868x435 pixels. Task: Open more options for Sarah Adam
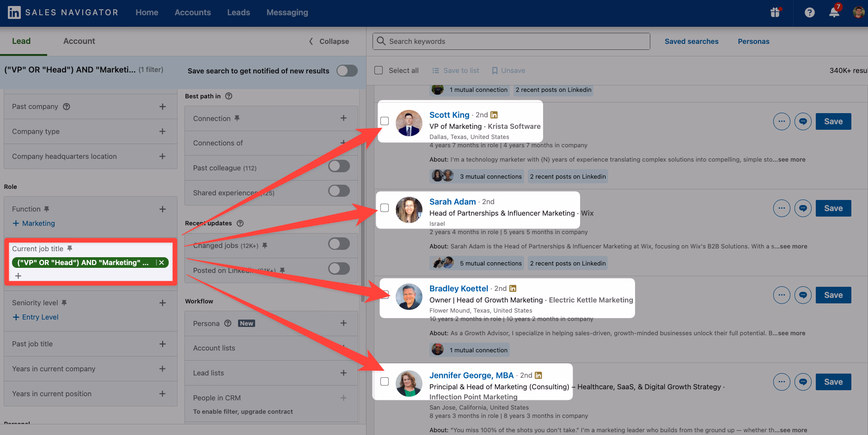click(x=782, y=208)
